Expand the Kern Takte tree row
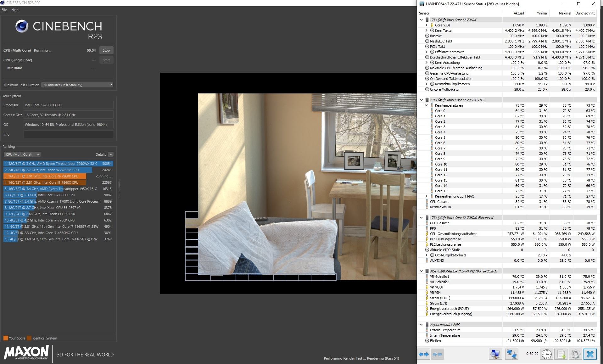This screenshot has height=364, width=603. pyautogui.click(x=426, y=31)
